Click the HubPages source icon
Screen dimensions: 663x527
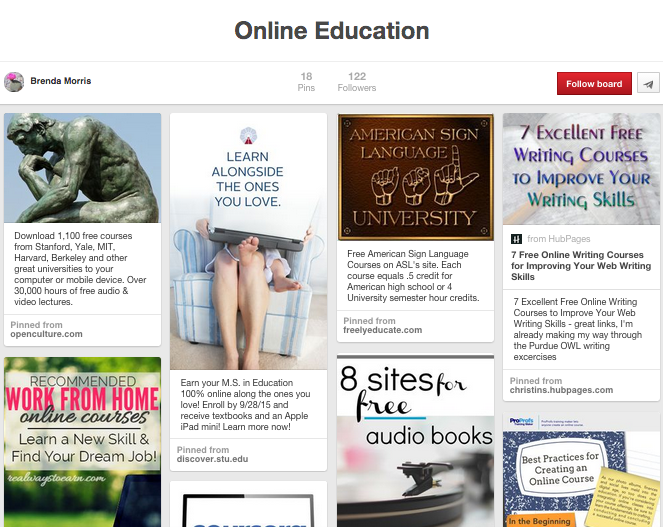[x=516, y=239]
